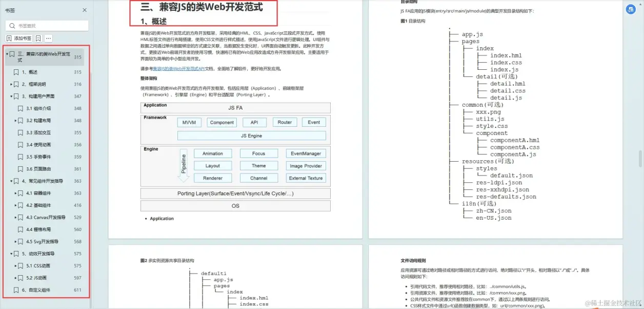Click the bookmark icon of 5.2 JS动画
The width and height of the screenshot is (644, 309).
click(21, 278)
